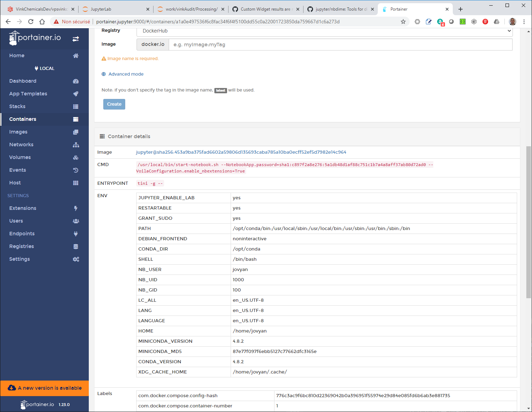The image size is (532, 412).
Task: Click the browser back arrow
Action: [x=8, y=22]
